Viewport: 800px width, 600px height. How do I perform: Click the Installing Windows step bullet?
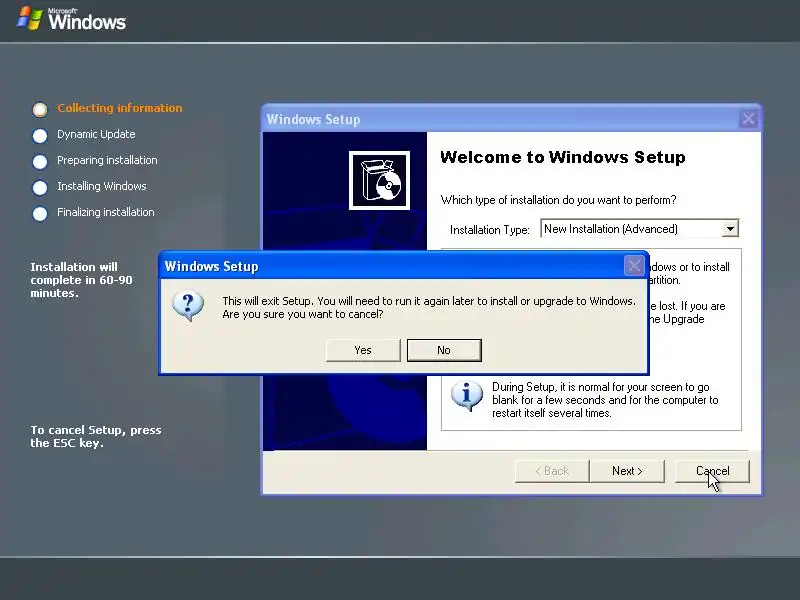40,187
